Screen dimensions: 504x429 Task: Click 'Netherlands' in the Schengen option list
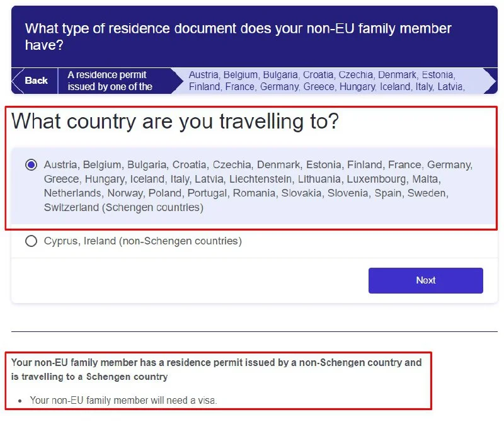pyautogui.click(x=72, y=193)
